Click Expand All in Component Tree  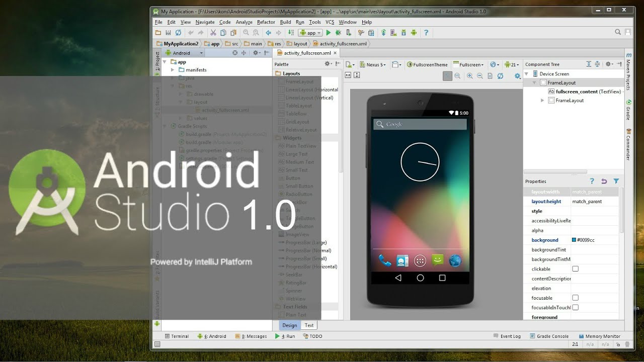[589, 64]
